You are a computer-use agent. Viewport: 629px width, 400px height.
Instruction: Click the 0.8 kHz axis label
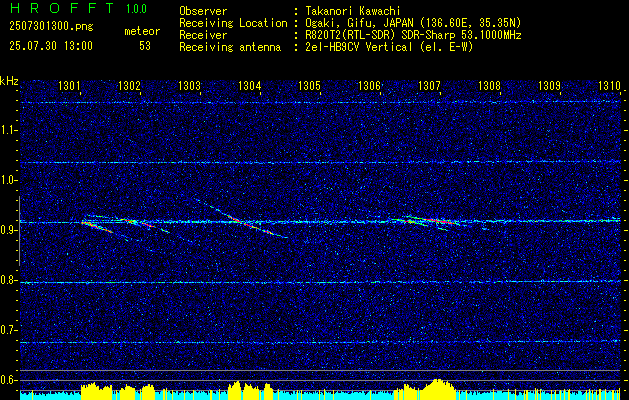pyautogui.click(x=8, y=280)
